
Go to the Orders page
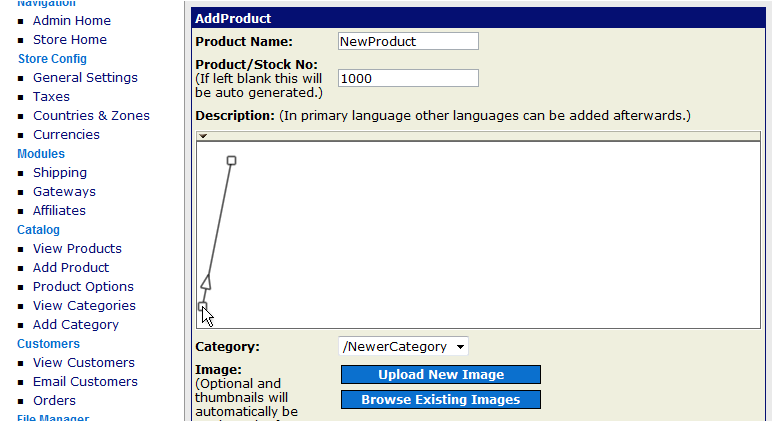tap(54, 400)
